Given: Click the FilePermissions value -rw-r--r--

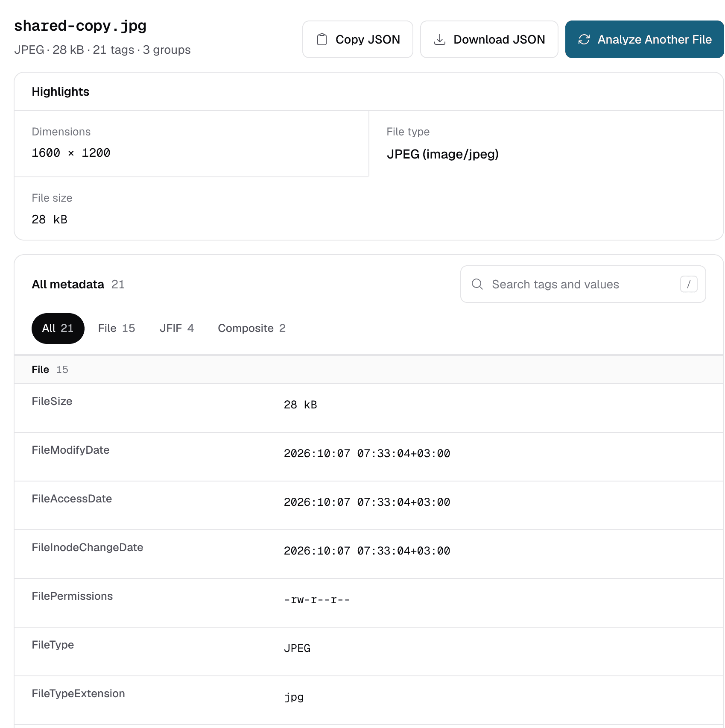Looking at the screenshot, I should pyautogui.click(x=317, y=600).
